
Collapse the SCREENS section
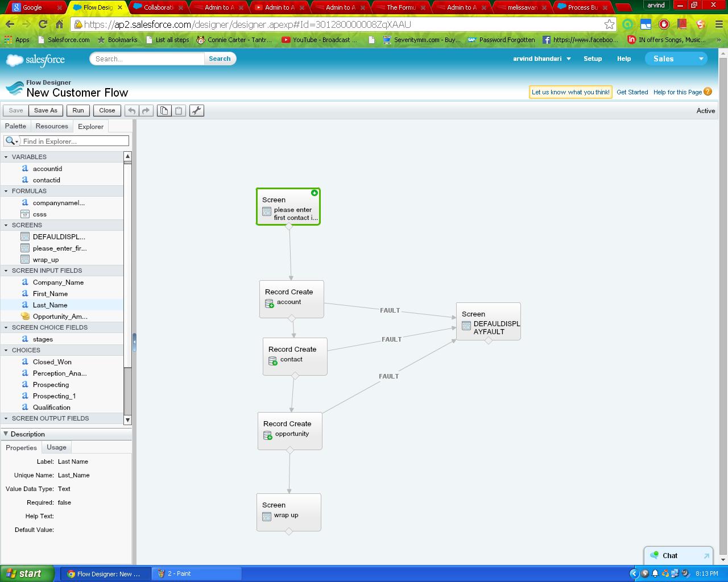point(6,225)
